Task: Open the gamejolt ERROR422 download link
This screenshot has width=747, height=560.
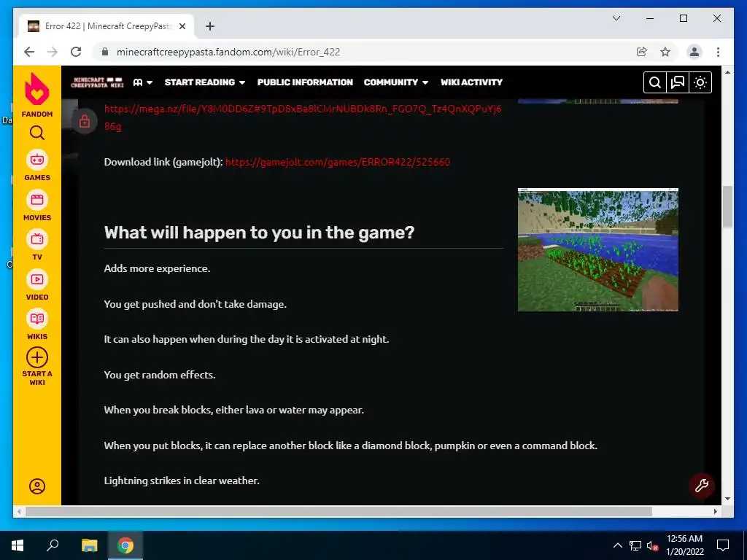Action: click(x=337, y=162)
